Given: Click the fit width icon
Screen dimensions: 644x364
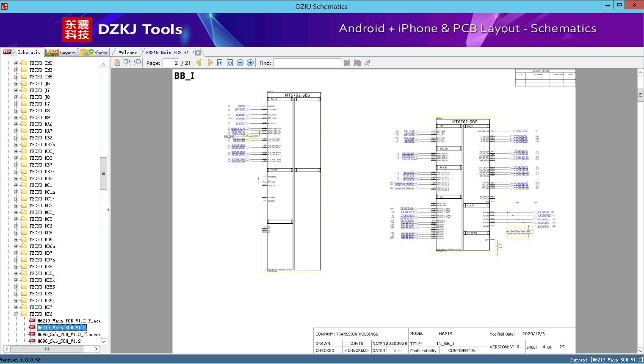Looking at the screenshot, I should pyautogui.click(x=220, y=63).
